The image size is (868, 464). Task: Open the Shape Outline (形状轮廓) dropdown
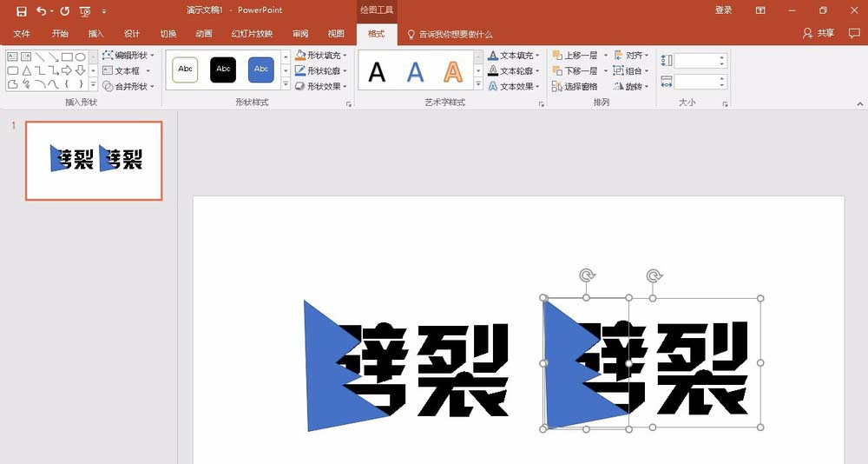pos(321,70)
